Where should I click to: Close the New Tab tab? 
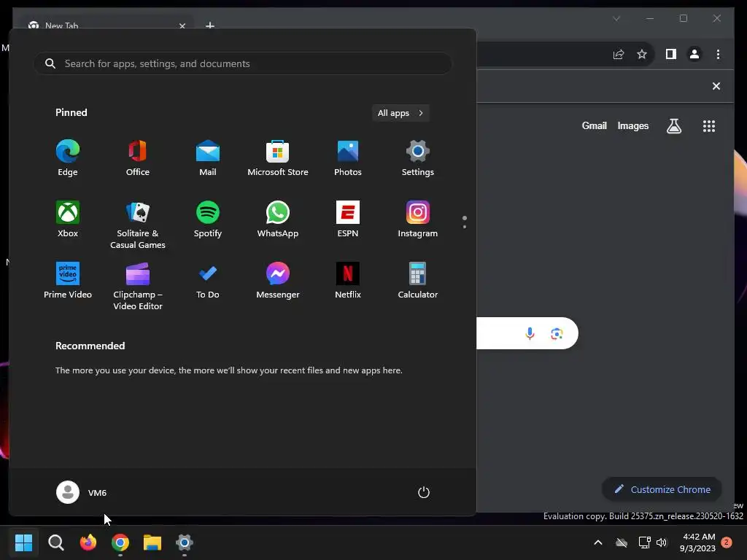click(182, 26)
